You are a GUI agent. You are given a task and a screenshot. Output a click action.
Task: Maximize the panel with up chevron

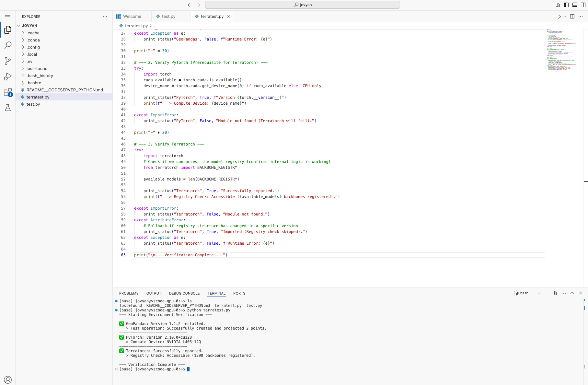tap(572, 293)
